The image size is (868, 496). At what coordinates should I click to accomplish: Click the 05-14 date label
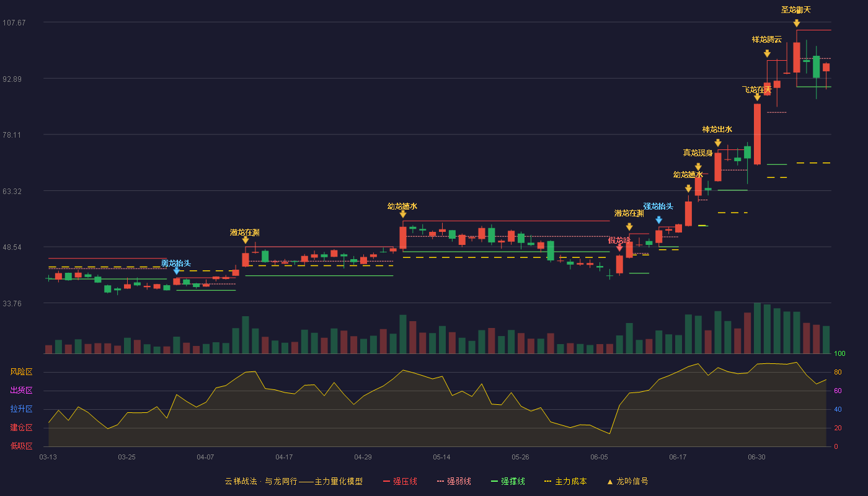click(x=442, y=457)
